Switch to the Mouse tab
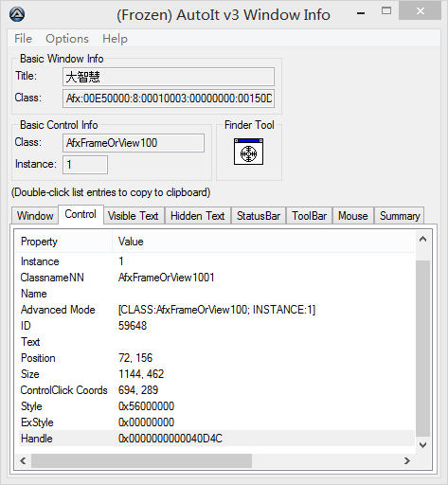Screen dimensions: 448x485 353,216
